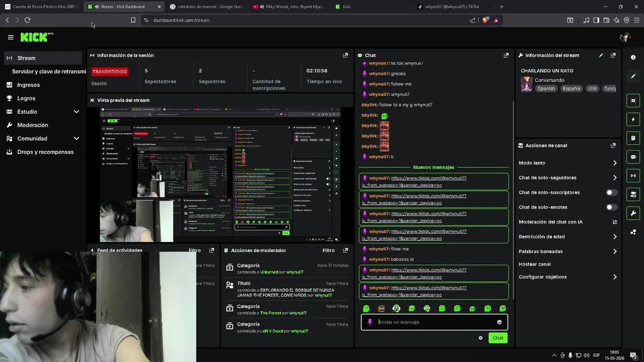Pop out the Feed de actividades panel
The width and height of the screenshot is (644, 362).
211,250
